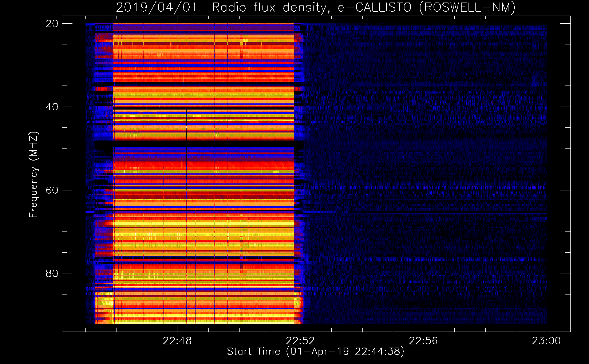Click the 60 MHz frequency tick label
The width and height of the screenshot is (589, 364).
pos(52,190)
